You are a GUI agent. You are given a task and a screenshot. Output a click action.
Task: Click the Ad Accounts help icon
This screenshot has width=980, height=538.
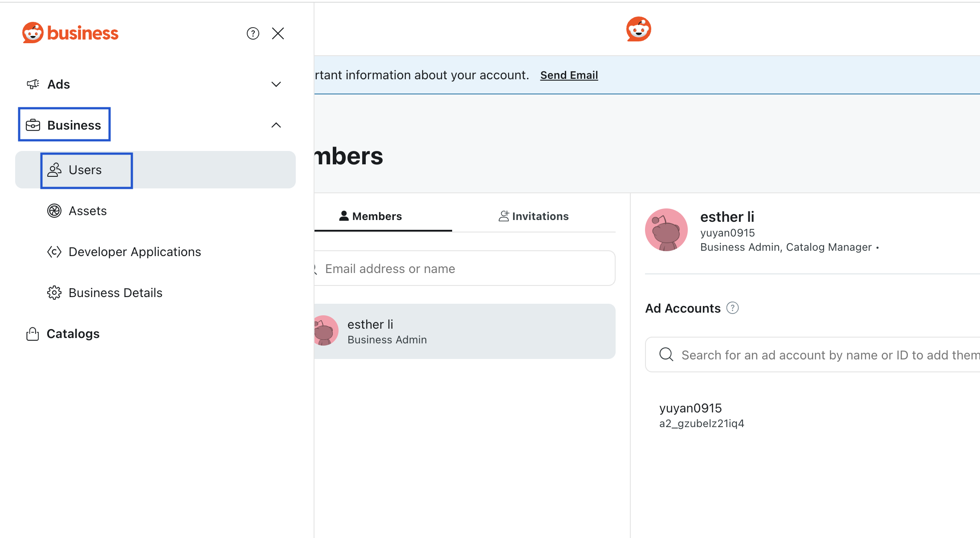point(732,308)
